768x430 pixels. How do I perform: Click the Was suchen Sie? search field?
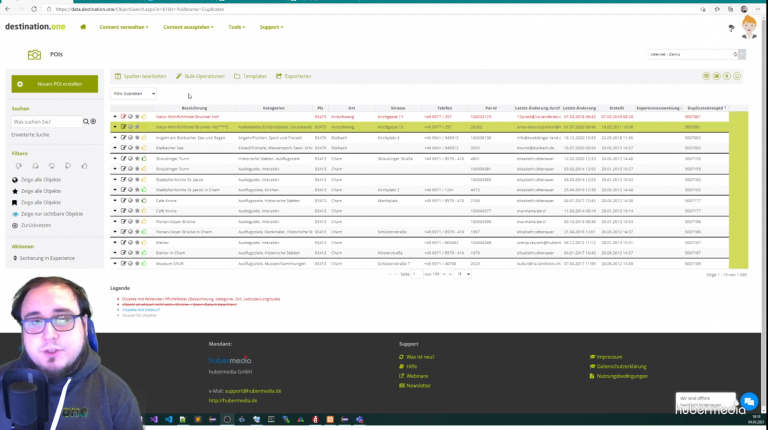pyautogui.click(x=47, y=121)
